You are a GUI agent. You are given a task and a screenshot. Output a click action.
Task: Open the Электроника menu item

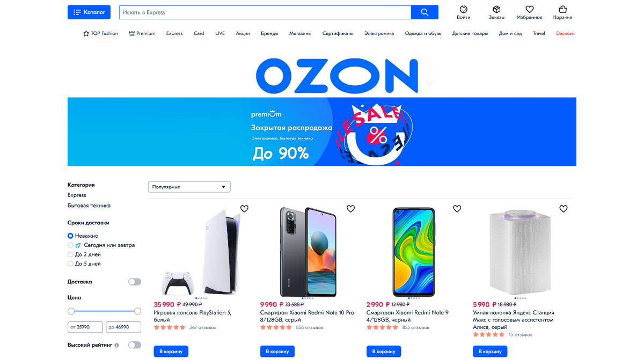[x=379, y=33]
